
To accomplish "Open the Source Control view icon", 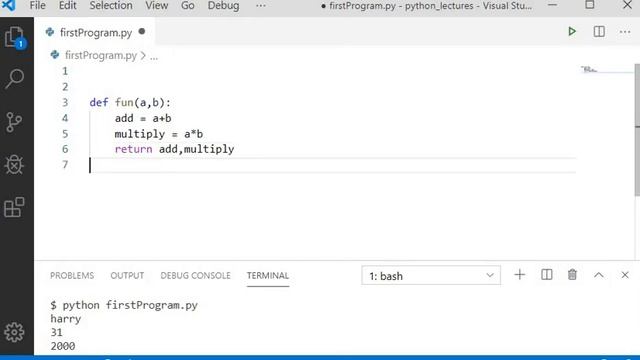I will pos(14,122).
